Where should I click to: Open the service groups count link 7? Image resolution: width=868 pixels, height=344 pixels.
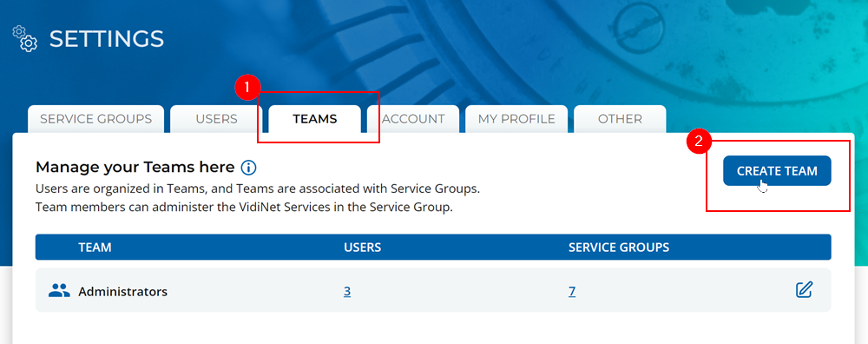pos(572,291)
